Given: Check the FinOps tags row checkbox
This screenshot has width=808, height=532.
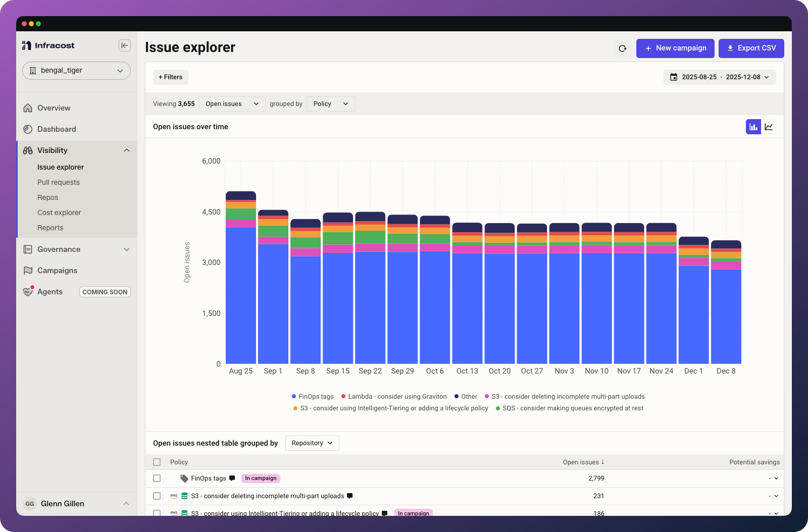Looking at the screenshot, I should [157, 478].
